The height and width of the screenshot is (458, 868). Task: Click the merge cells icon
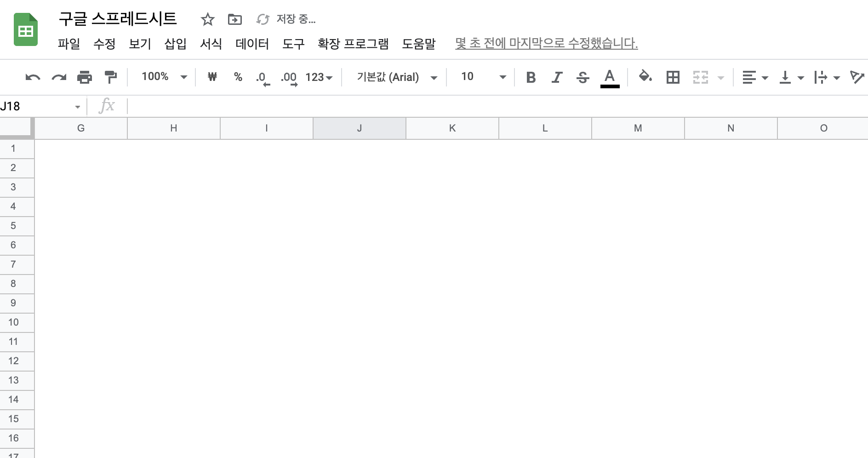tap(701, 77)
